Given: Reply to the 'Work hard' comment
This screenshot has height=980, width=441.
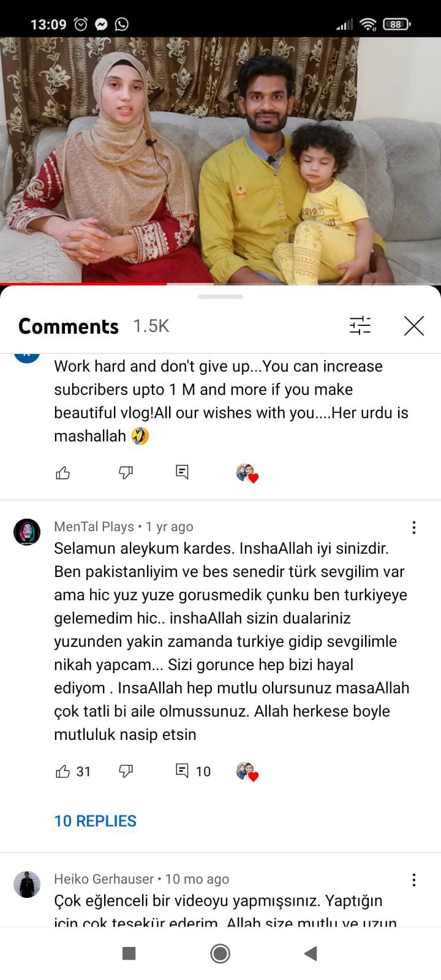Looking at the screenshot, I should 182,472.
